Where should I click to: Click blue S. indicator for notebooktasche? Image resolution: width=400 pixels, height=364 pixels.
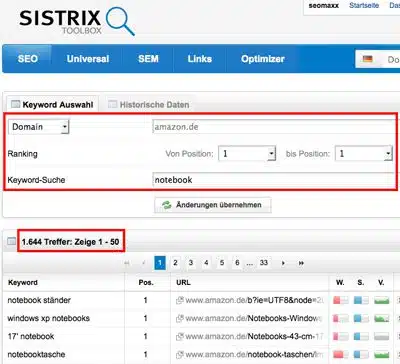361,354
